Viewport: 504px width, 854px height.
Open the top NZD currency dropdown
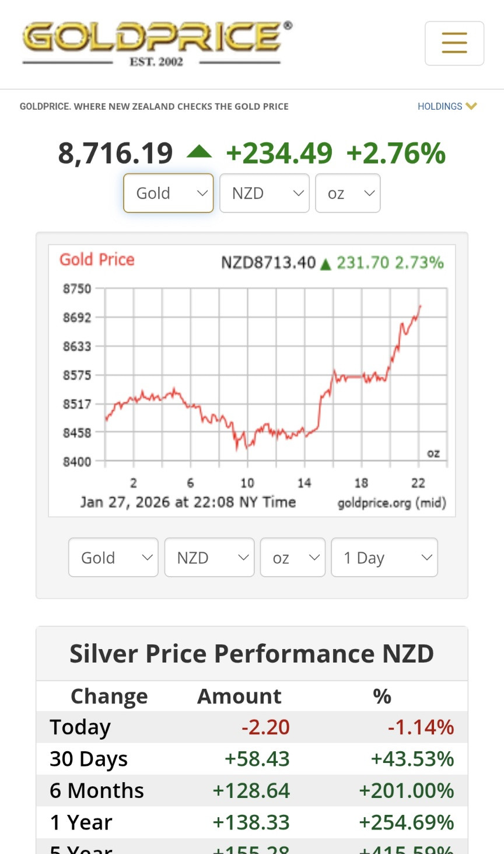(x=264, y=193)
